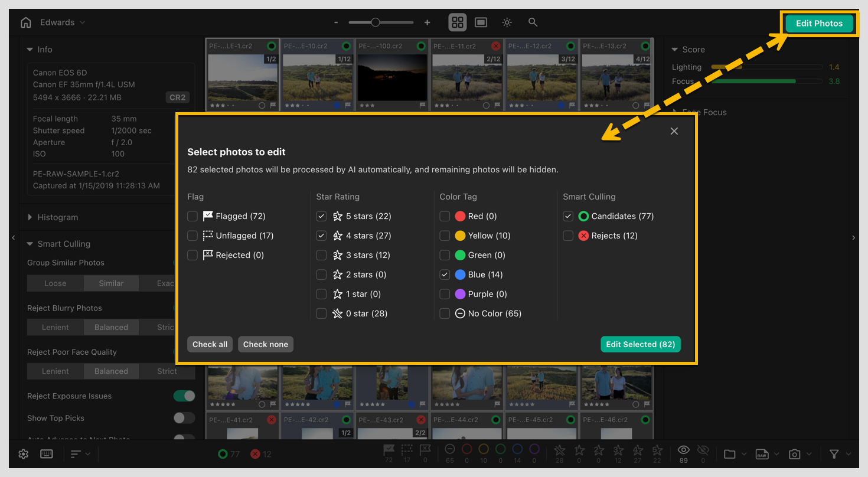The width and height of the screenshot is (868, 477).
Task: Decrease thumbnail size with the minus icon
Action: 336,22
